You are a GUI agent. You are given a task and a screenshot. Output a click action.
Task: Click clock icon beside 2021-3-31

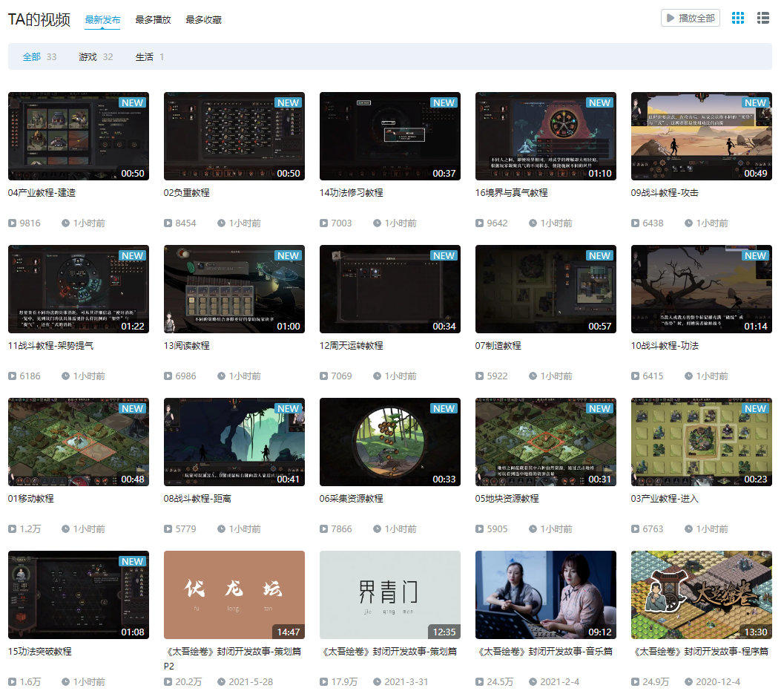(x=377, y=682)
